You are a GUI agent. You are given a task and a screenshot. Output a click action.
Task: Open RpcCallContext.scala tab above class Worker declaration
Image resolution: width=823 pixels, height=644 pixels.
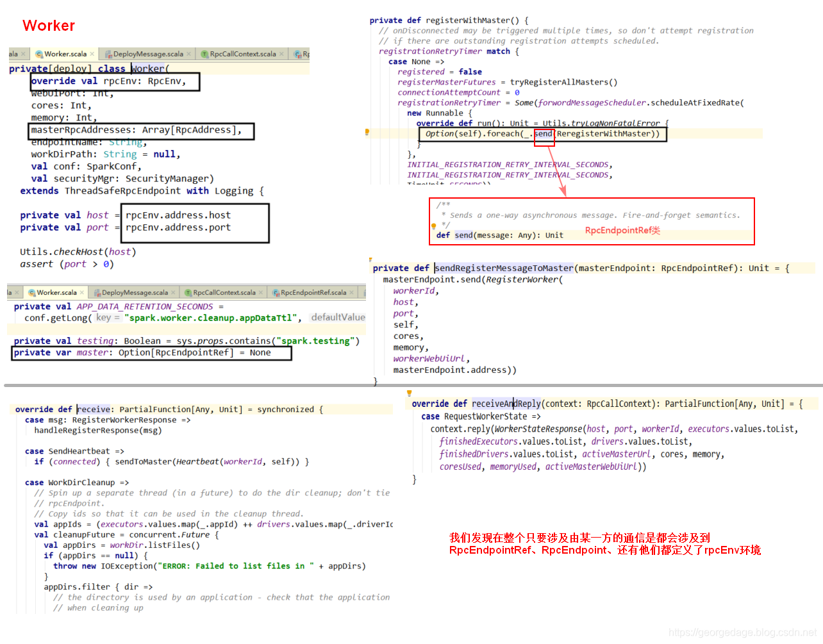tap(243, 54)
